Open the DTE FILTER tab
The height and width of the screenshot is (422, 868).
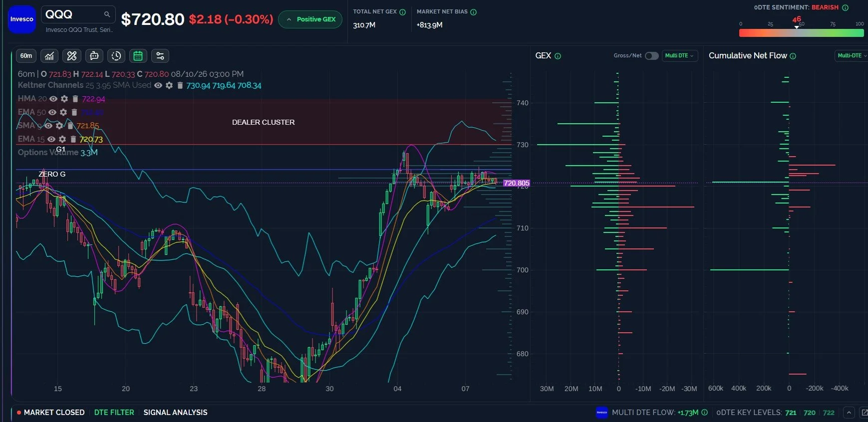[114, 413]
